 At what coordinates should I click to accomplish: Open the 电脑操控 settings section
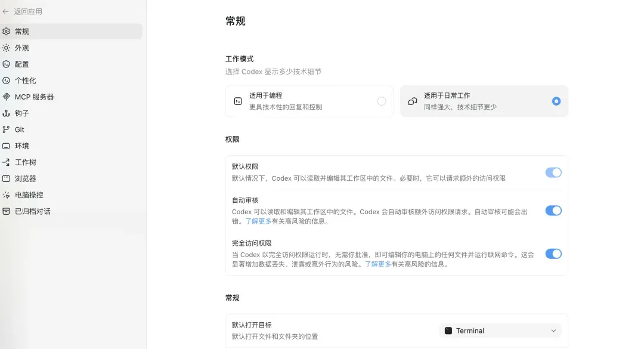tap(72, 195)
